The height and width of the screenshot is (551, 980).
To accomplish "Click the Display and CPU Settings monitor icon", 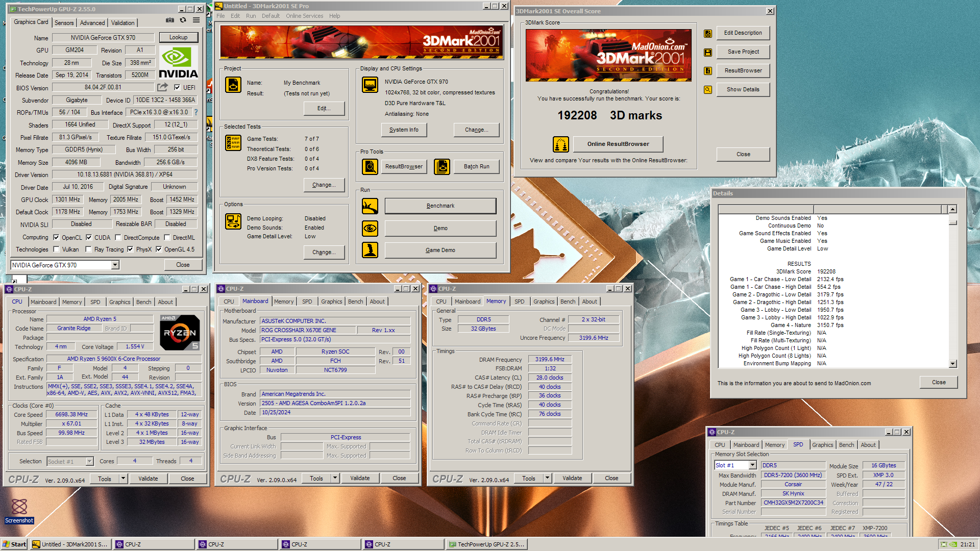I will click(370, 85).
